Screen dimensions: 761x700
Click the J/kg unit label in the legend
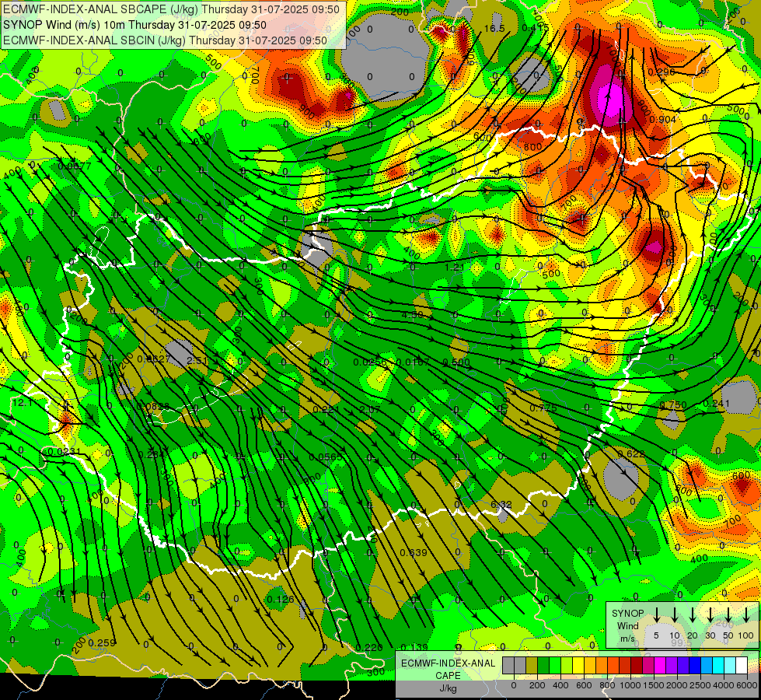448,688
